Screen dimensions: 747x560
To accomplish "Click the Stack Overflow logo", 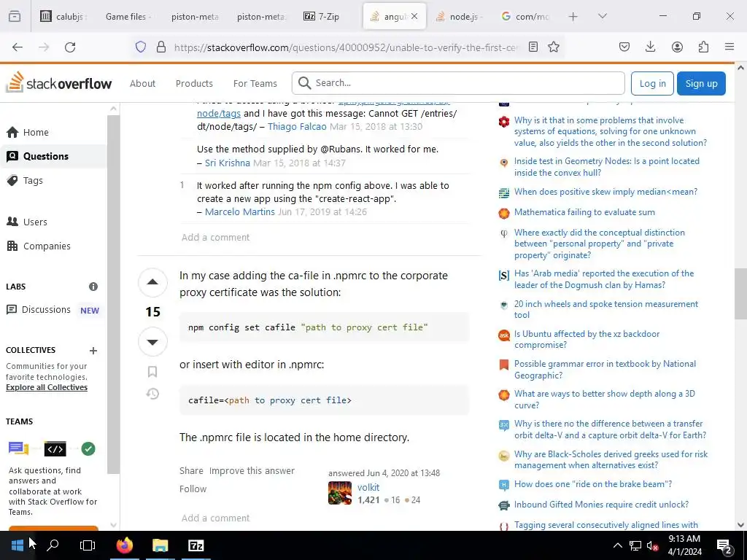I will [x=58, y=83].
